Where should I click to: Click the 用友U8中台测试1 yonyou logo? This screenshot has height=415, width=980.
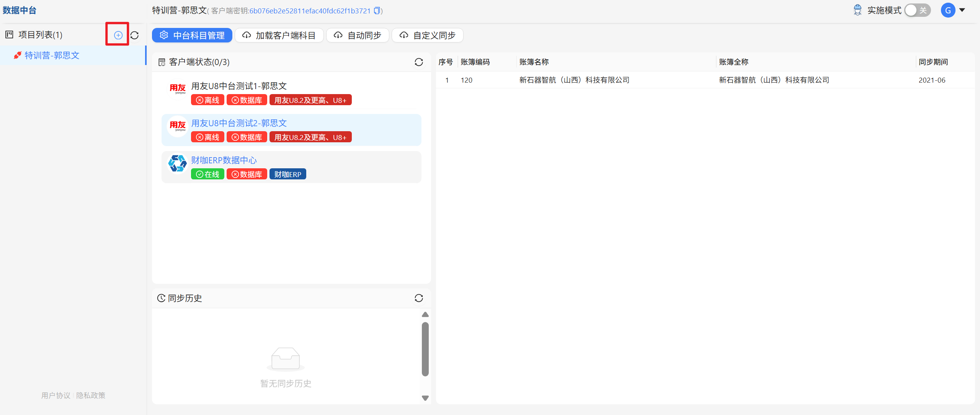(178, 89)
